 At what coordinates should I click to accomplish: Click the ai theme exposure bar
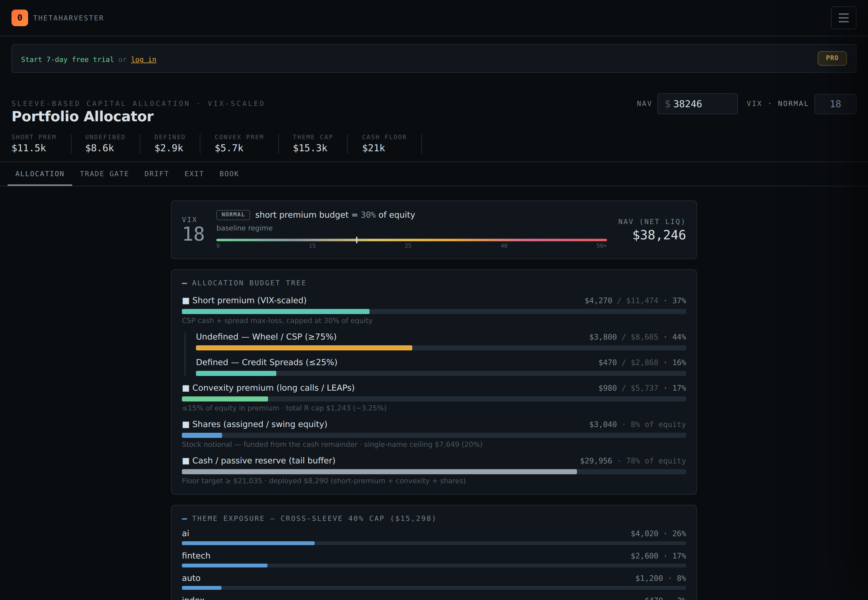[x=434, y=543]
